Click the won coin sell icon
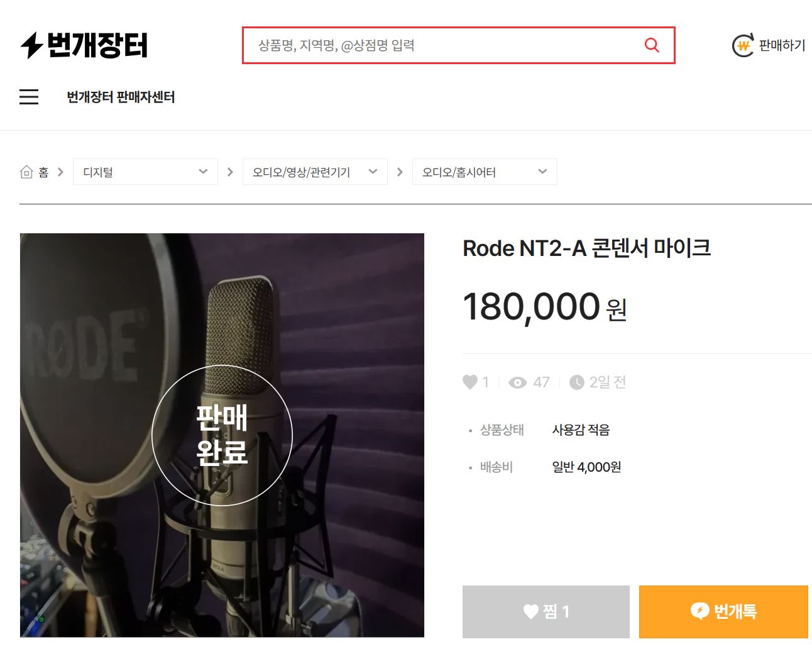Viewport: 812px width, 649px height. [x=743, y=45]
